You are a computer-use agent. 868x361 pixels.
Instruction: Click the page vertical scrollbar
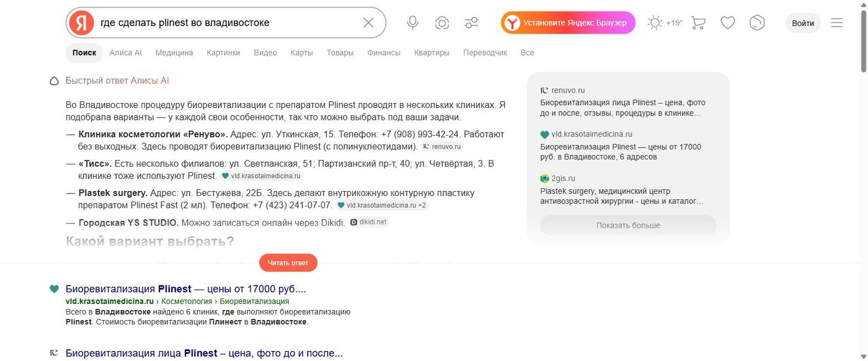click(x=864, y=180)
